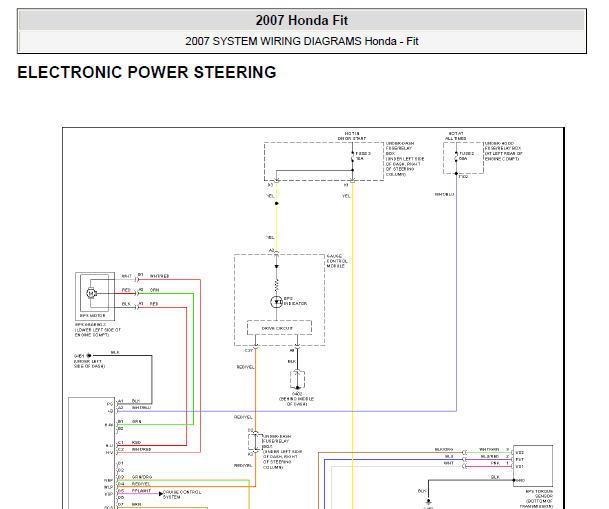Click the diode symbol in the gauge control module

click(277, 267)
